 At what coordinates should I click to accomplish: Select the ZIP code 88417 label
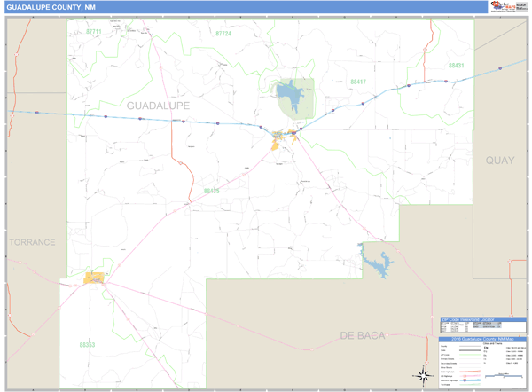[357, 81]
